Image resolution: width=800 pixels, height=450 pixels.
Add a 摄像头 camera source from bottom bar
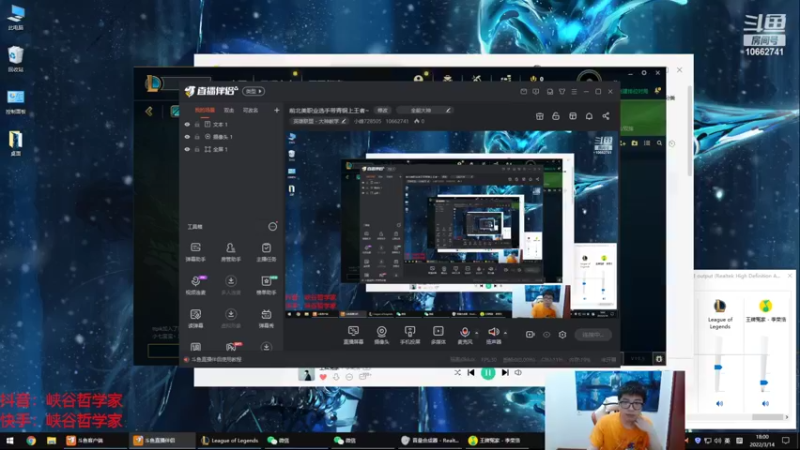(381, 335)
